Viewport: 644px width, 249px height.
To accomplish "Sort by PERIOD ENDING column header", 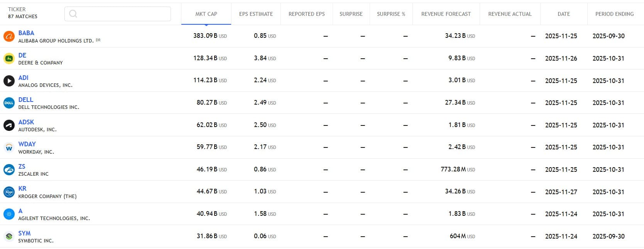I will point(614,14).
